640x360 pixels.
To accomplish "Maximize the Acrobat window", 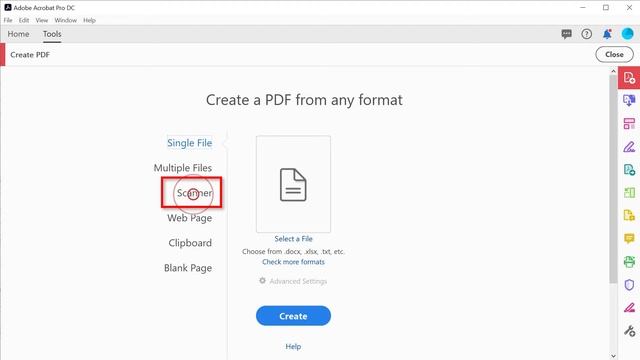I will click(606, 7).
